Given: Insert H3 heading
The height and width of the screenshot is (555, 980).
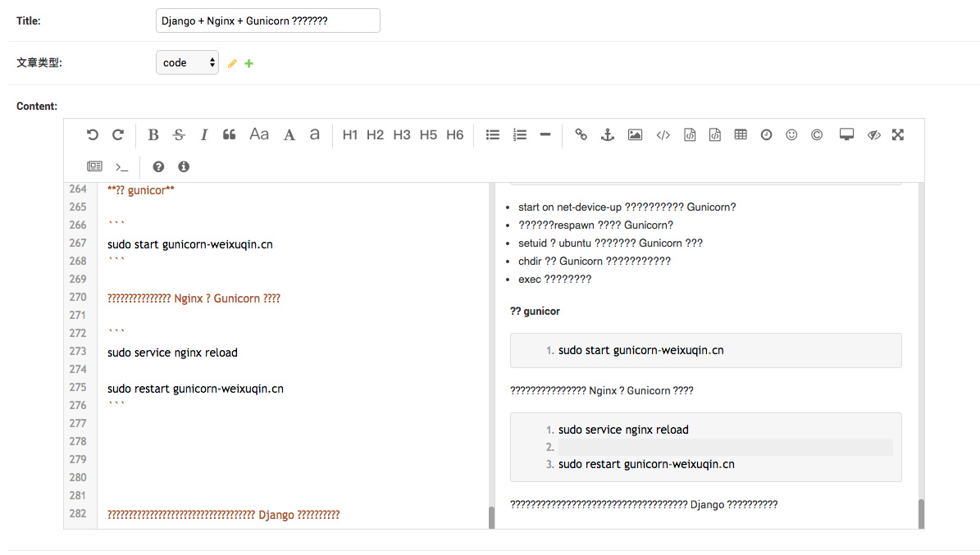Looking at the screenshot, I should pyautogui.click(x=402, y=135).
